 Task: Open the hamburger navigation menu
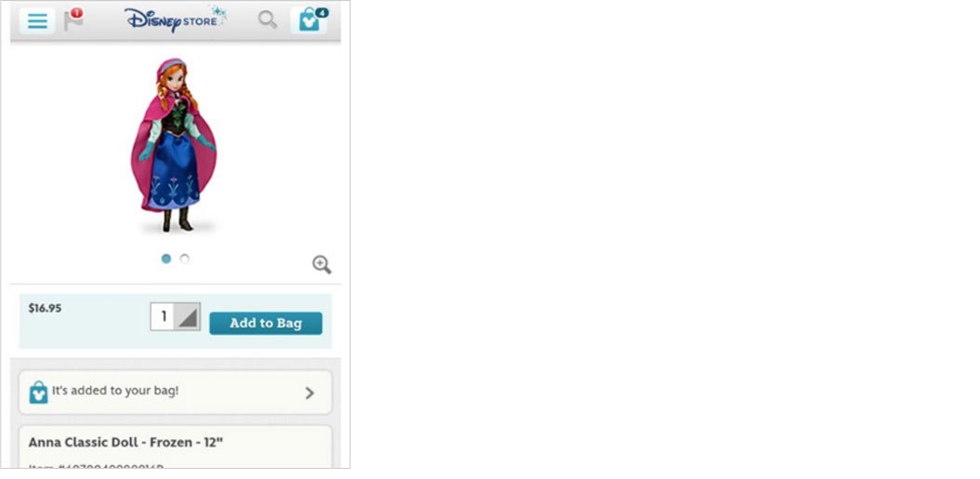coord(37,20)
